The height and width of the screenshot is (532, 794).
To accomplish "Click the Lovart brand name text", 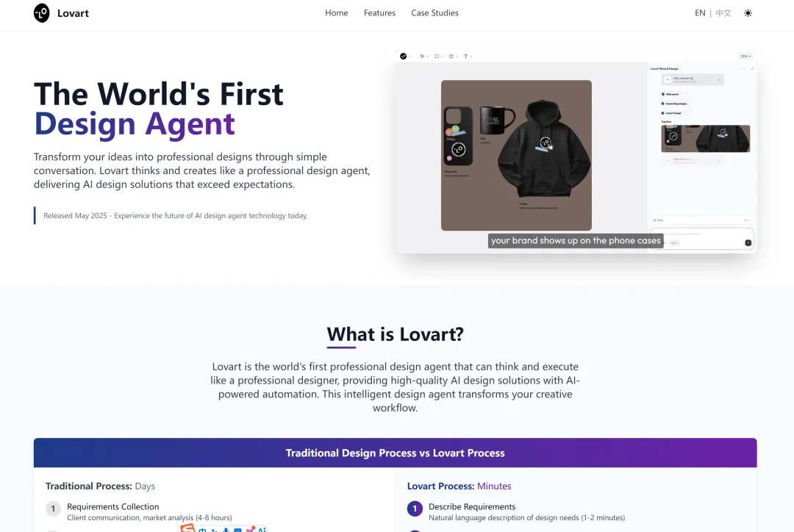I will [x=73, y=13].
